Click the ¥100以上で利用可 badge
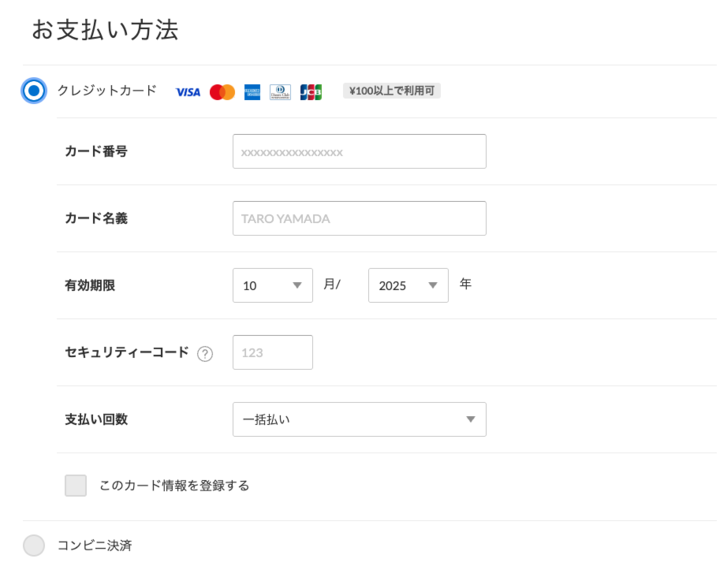The height and width of the screenshot is (566, 720). pos(392,91)
